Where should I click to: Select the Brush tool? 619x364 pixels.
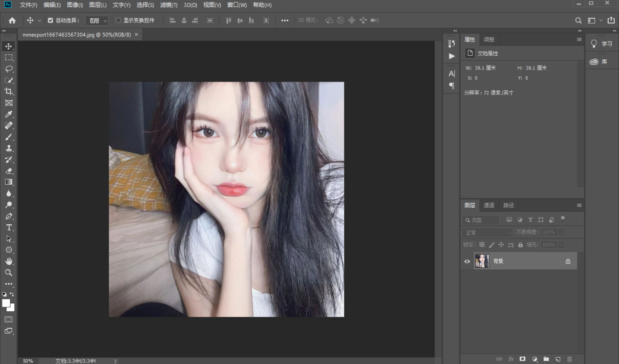point(9,137)
